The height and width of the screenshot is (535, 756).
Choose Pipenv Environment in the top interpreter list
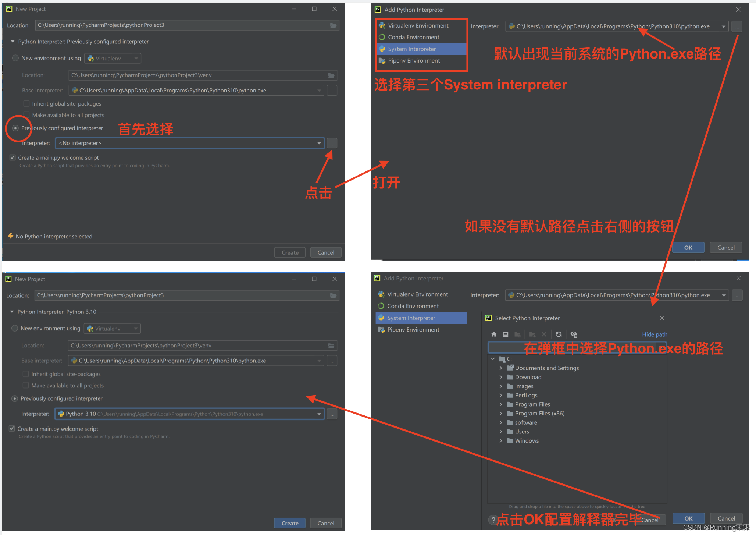(x=414, y=61)
